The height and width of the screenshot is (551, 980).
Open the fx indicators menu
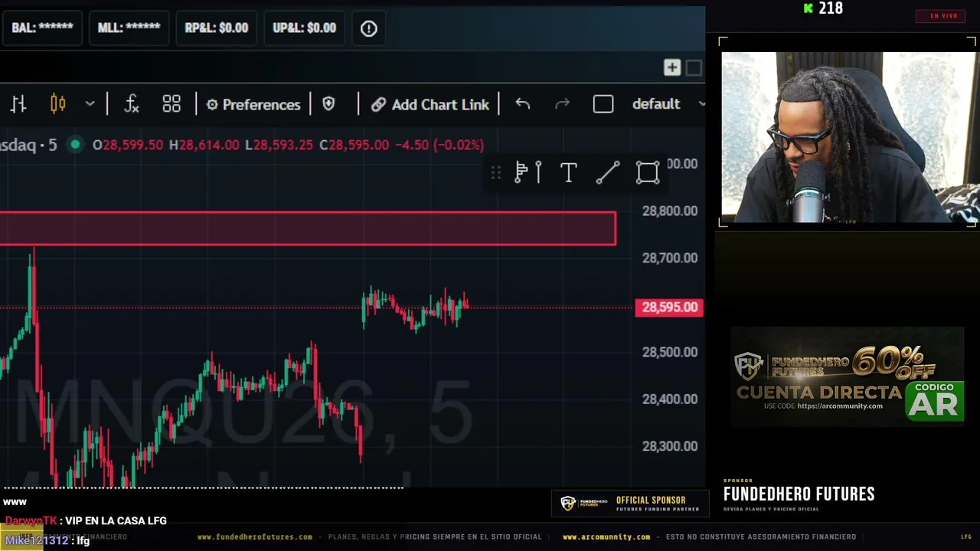(x=132, y=104)
